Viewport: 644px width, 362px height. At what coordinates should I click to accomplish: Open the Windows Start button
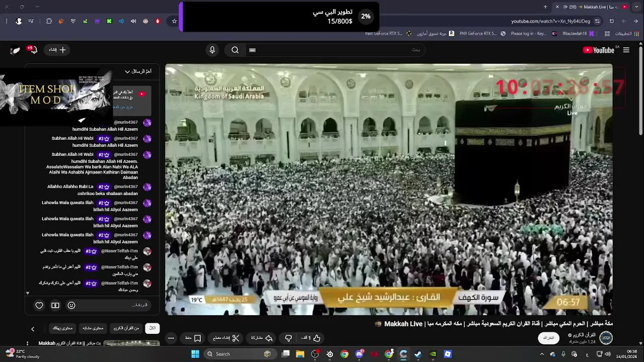[x=195, y=354]
